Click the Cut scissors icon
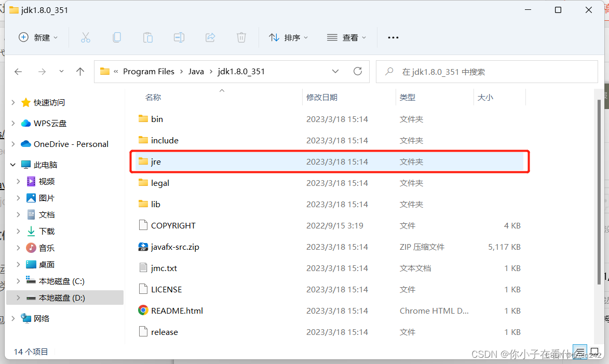The height and width of the screenshot is (364, 609). [x=86, y=37]
